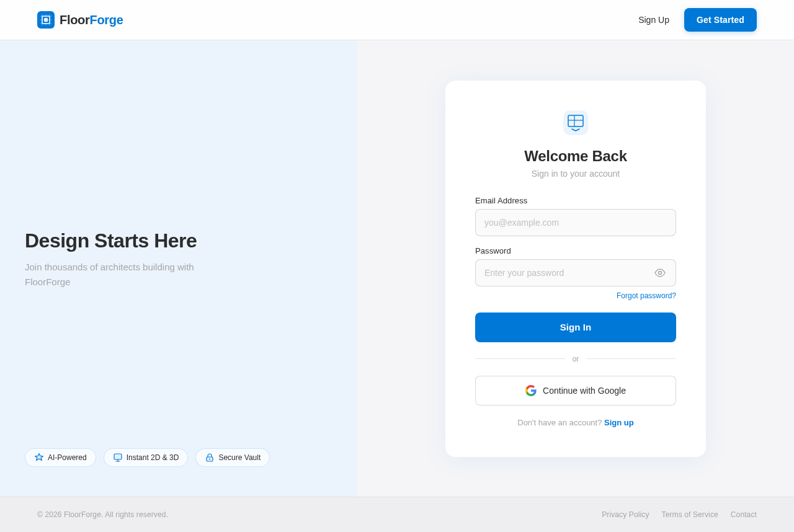Viewport: 794px width, 532px height.
Task: Focus the Email Address input field
Action: click(x=576, y=223)
